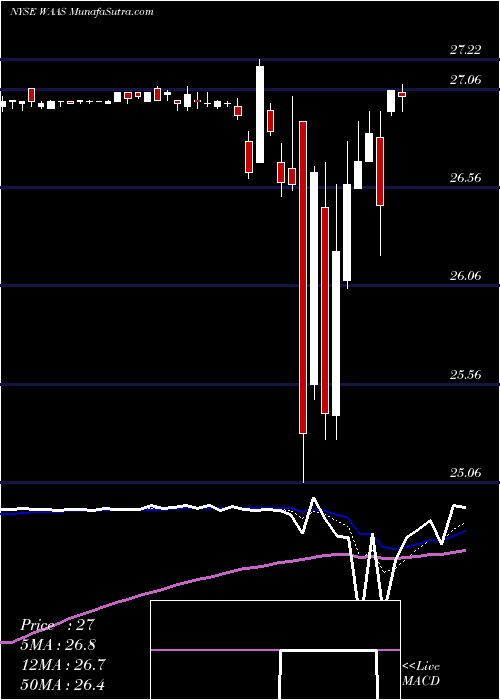
Task: Click the last small red candle near 27.06
Action: [402, 95]
